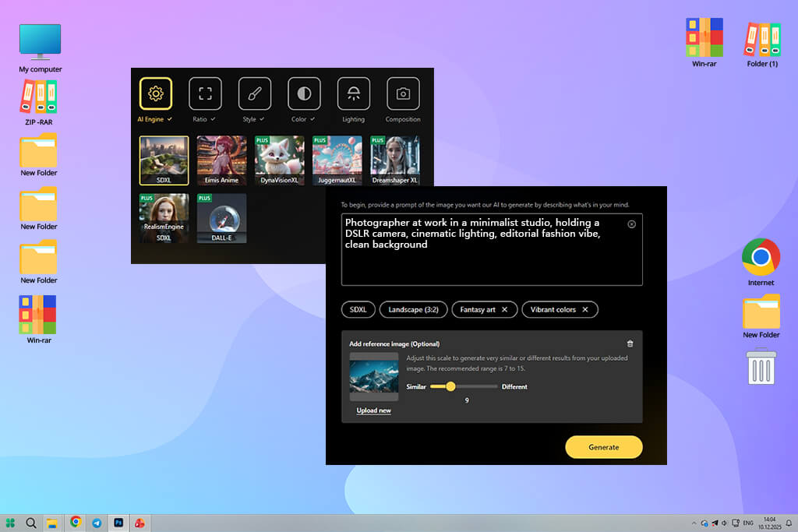Viewport: 798px width, 532px height.
Task: Open the Internet Chrome desktop icon
Action: [x=761, y=262]
